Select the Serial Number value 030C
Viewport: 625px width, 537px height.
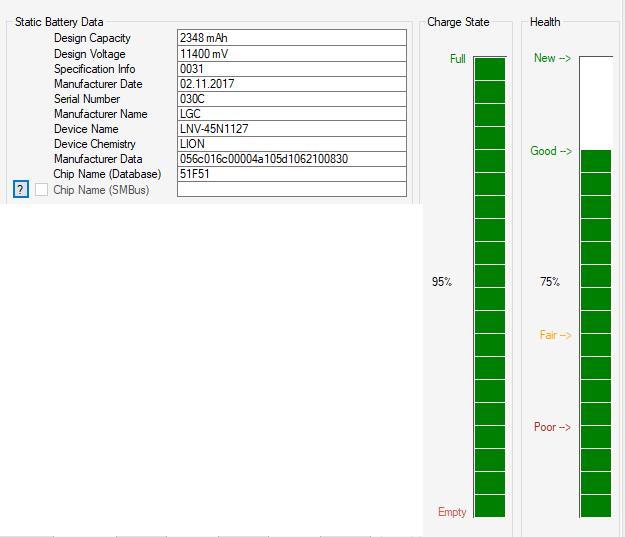click(x=292, y=99)
